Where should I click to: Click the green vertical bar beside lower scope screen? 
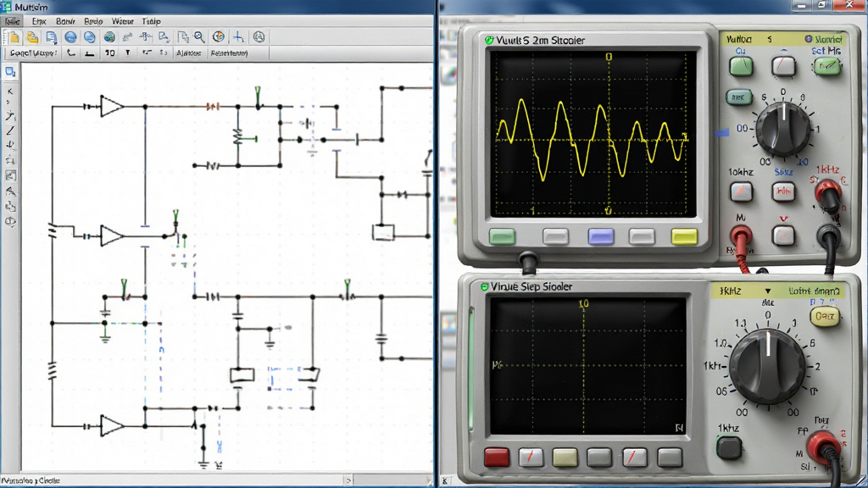471,369
